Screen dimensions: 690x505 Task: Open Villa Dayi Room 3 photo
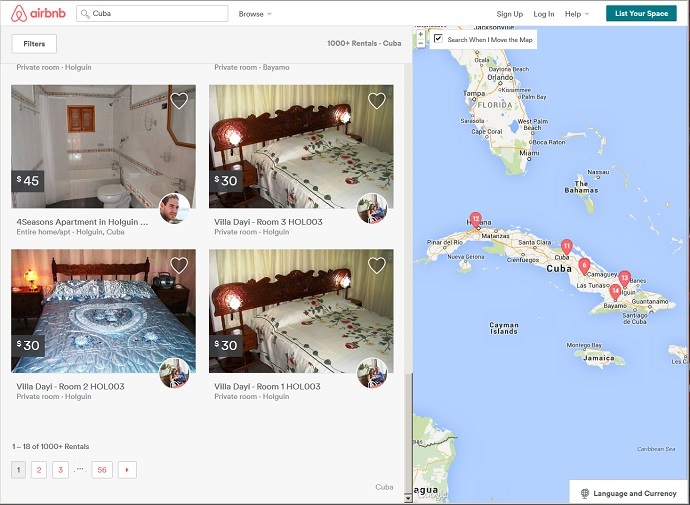click(301, 146)
